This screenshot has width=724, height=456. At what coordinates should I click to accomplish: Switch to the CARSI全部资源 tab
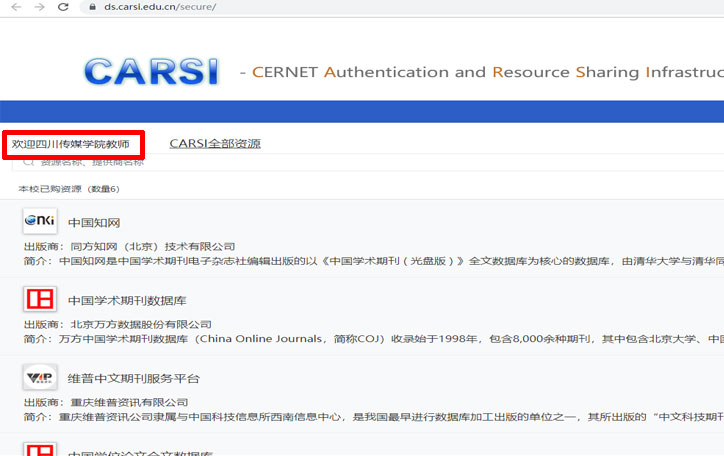click(215, 144)
